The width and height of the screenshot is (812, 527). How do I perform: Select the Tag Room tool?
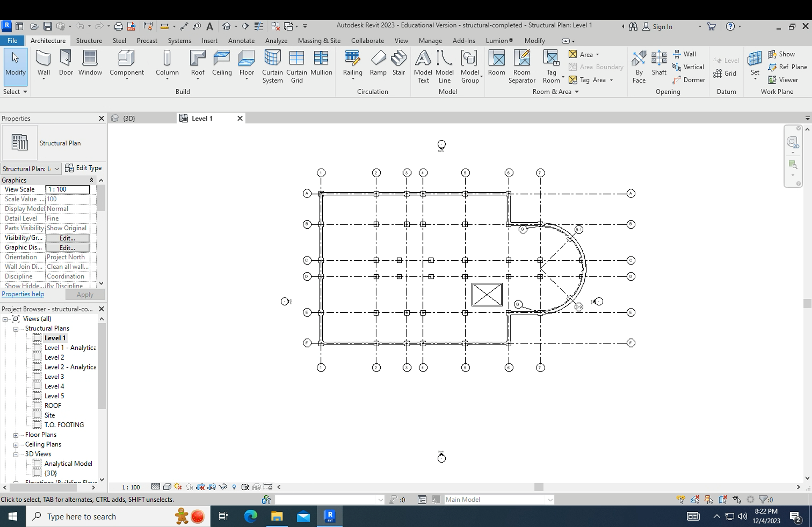coord(551,67)
